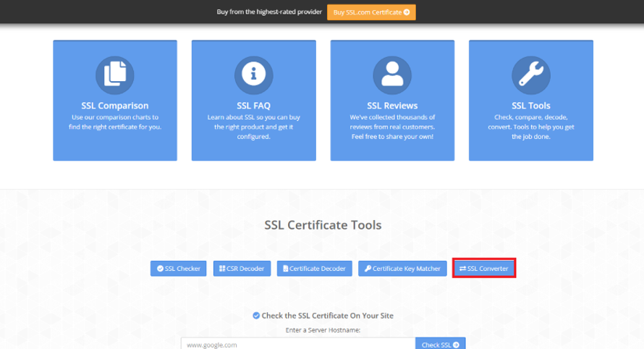Viewport: 644px width, 349px height.
Task: Click the checkmark icon beside Check the SSL Certificate
Action: point(256,316)
